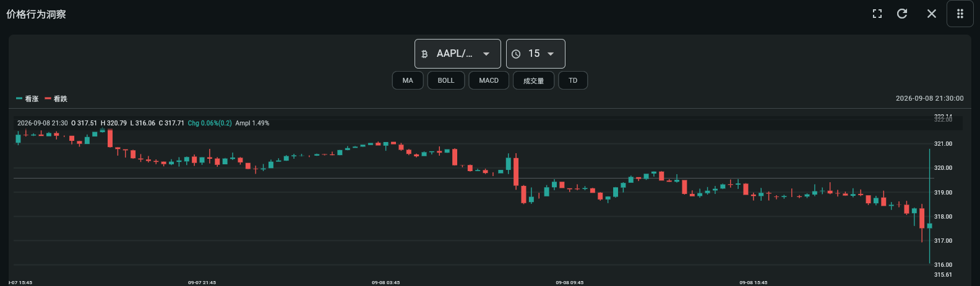Click the C 317.71 close value
Image resolution: width=980 pixels, height=286 pixels.
(x=171, y=123)
